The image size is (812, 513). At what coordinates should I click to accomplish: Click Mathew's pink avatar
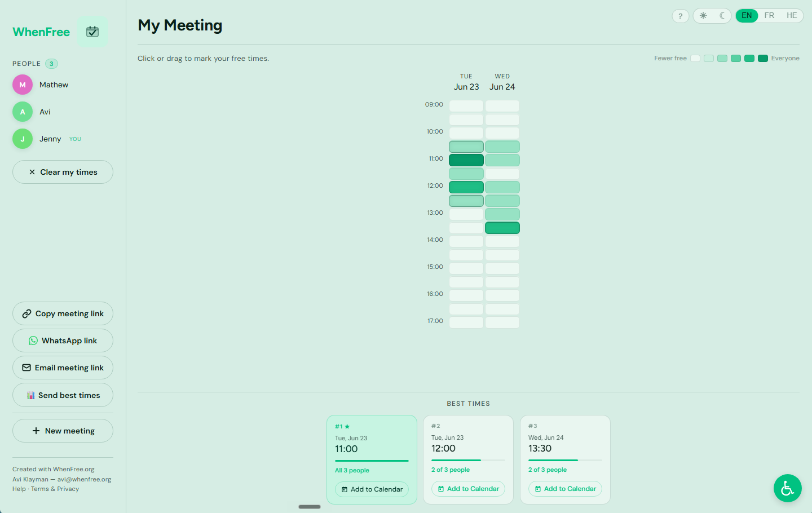click(x=23, y=85)
